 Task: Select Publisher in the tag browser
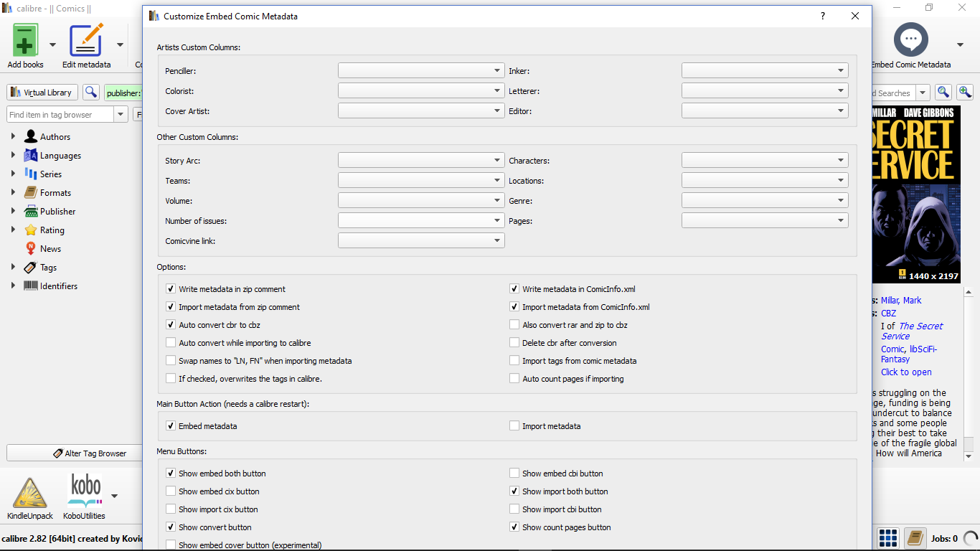(57, 212)
